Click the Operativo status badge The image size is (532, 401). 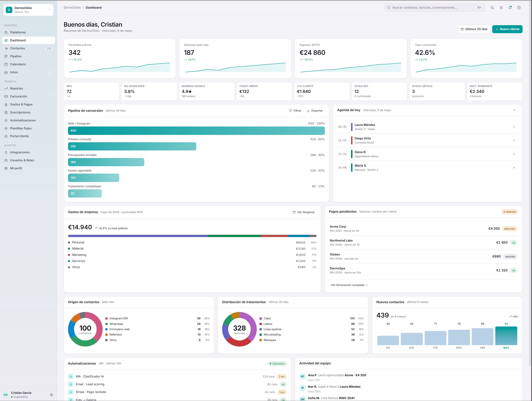pyautogui.click(x=277, y=364)
